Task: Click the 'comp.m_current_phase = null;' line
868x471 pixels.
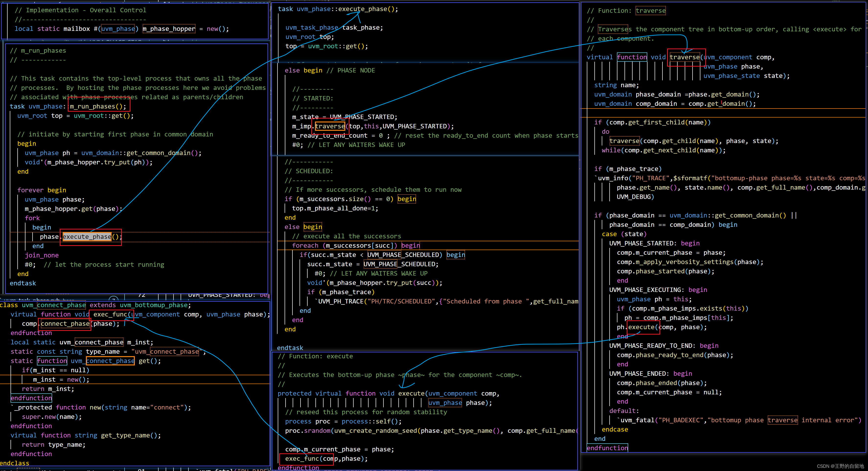Action: [x=670, y=392]
